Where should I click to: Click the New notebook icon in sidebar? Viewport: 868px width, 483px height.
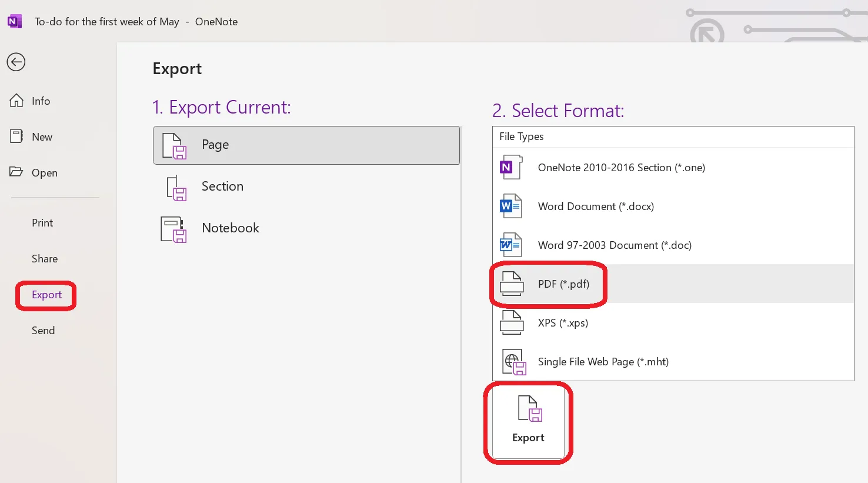[16, 136]
